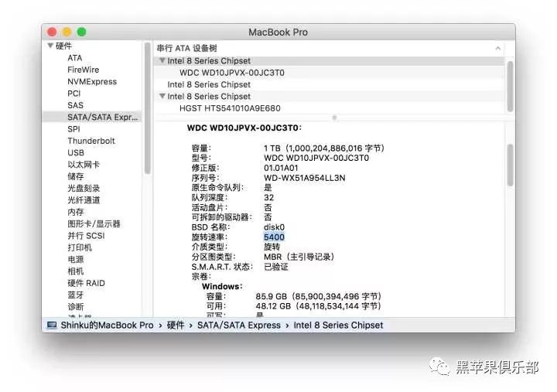Collapse the 硬件 hardware category
Screen dimensions: 557x392
tap(50, 46)
